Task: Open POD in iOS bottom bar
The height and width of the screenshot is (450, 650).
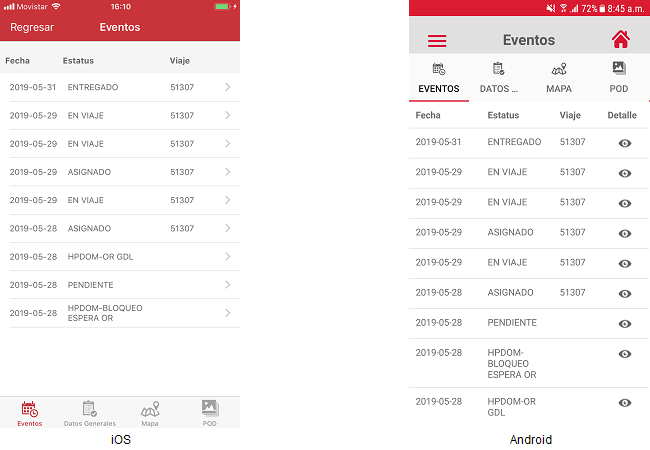Action: 209,410
